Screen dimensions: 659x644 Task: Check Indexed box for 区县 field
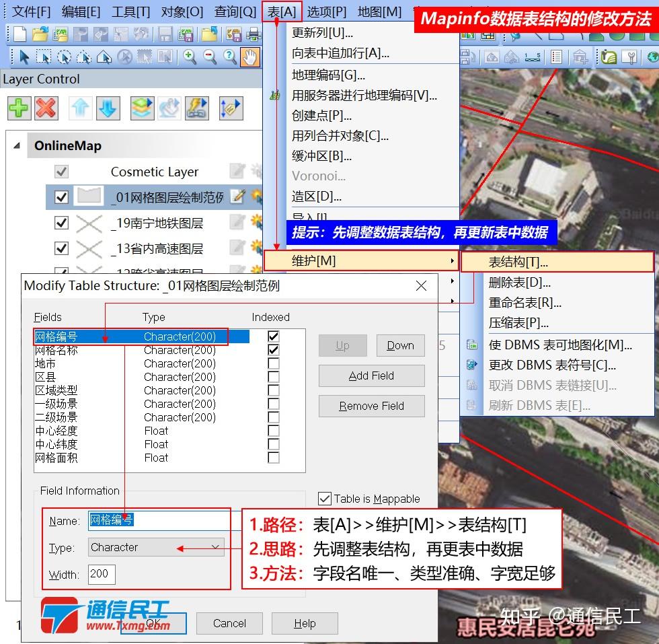pyautogui.click(x=273, y=376)
